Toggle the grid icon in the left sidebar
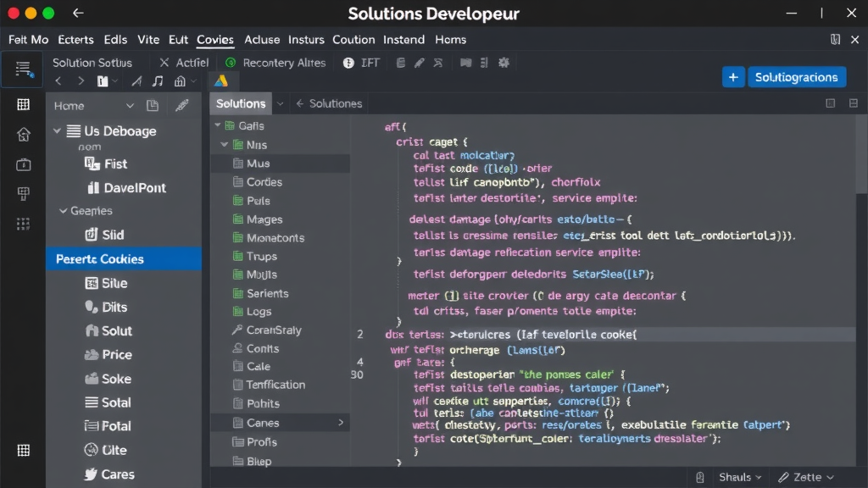 (23, 105)
